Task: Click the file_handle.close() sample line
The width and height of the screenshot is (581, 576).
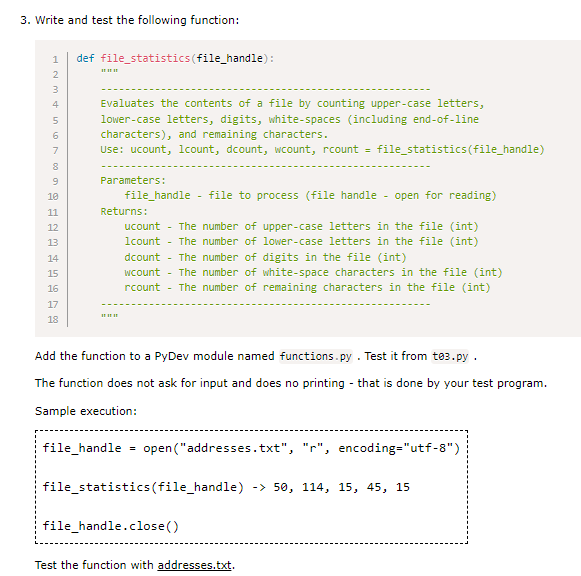Action: click(x=110, y=526)
